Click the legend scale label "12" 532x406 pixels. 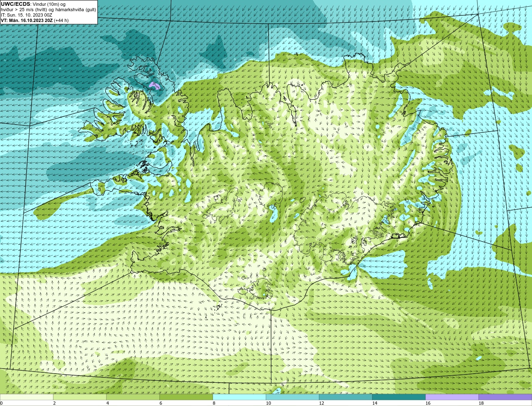click(322, 403)
